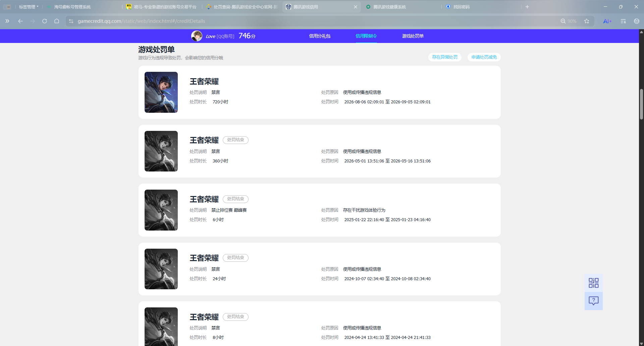Show the QR code floating button

tap(594, 283)
